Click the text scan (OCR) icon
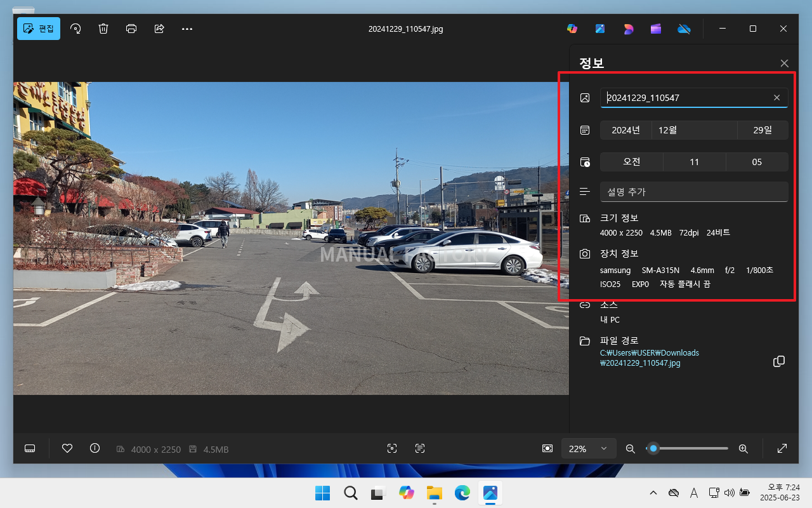 point(420,448)
